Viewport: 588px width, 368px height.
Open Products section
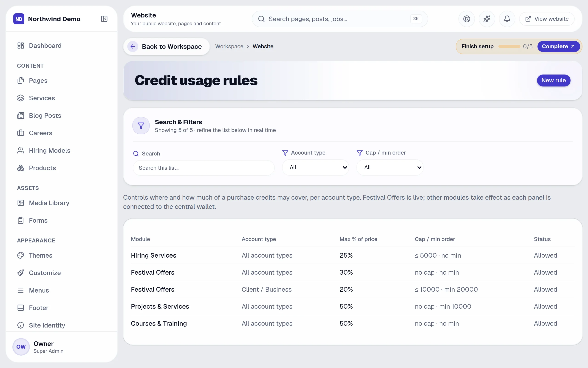pos(62,168)
